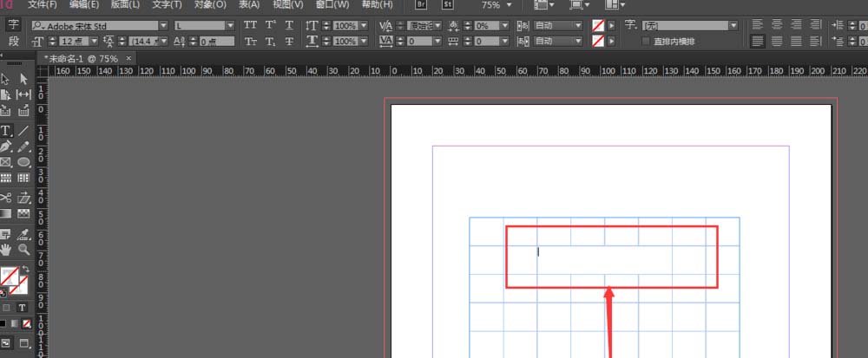Choose the Scissors tool
This screenshot has width=868, height=358.
[x=6, y=198]
